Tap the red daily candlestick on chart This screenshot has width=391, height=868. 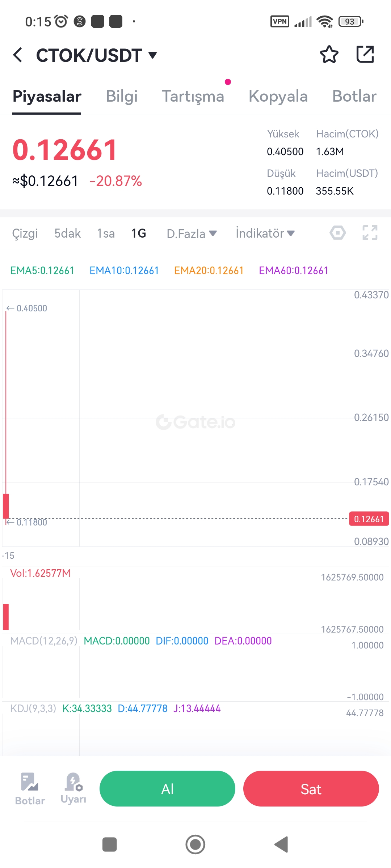[x=6, y=506]
